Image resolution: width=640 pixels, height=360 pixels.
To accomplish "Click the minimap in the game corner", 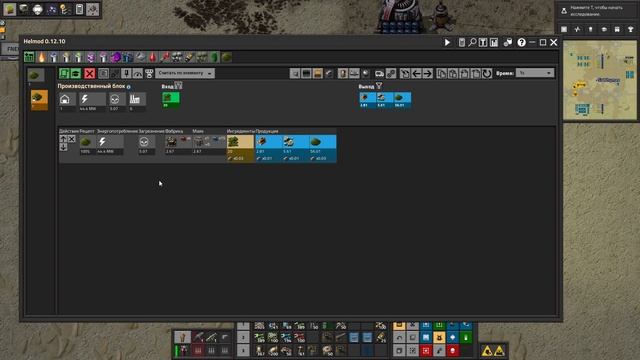I will (x=600, y=80).
